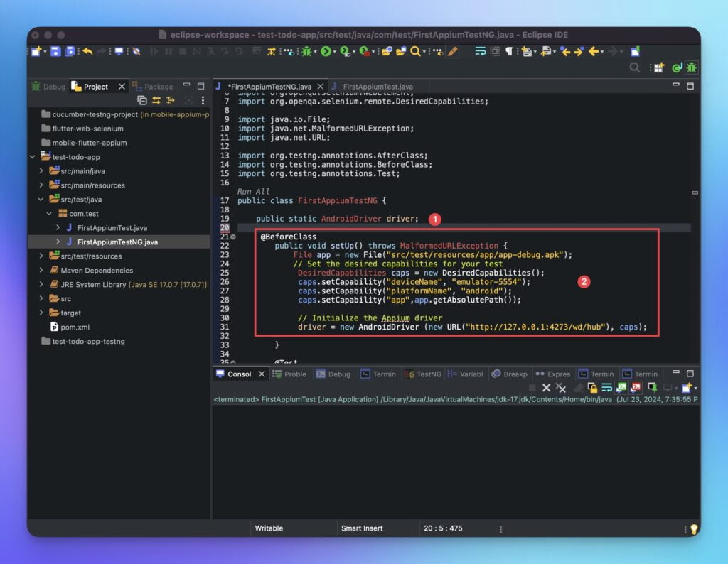Image resolution: width=728 pixels, height=564 pixels.
Task: Click the New Console View icon
Action: [x=687, y=387]
